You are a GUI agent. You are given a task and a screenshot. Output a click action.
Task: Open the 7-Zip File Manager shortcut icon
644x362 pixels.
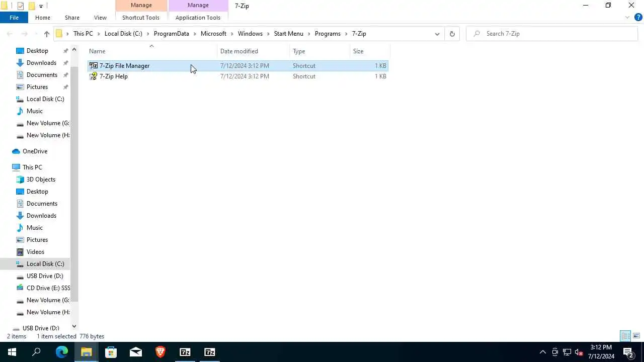tap(94, 66)
